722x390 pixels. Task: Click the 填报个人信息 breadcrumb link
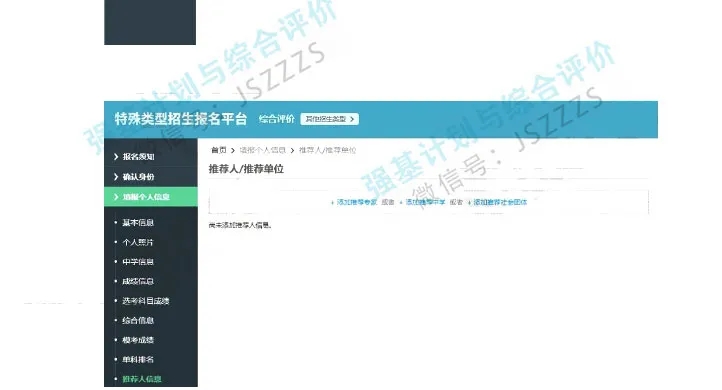click(x=262, y=150)
